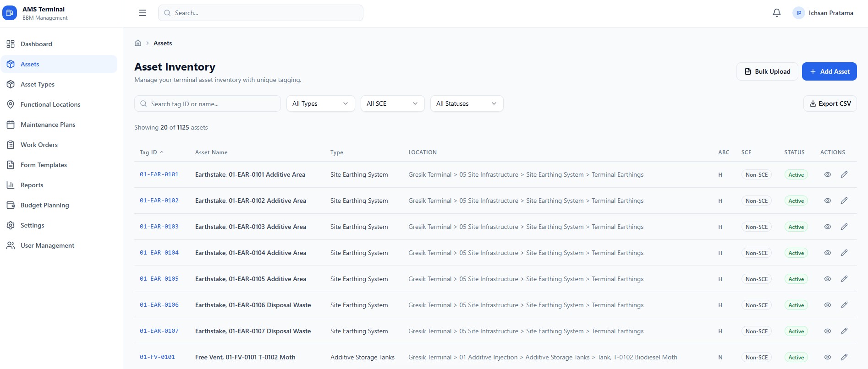Open Maintenance Plans from sidebar
The width and height of the screenshot is (868, 369).
tap(48, 125)
